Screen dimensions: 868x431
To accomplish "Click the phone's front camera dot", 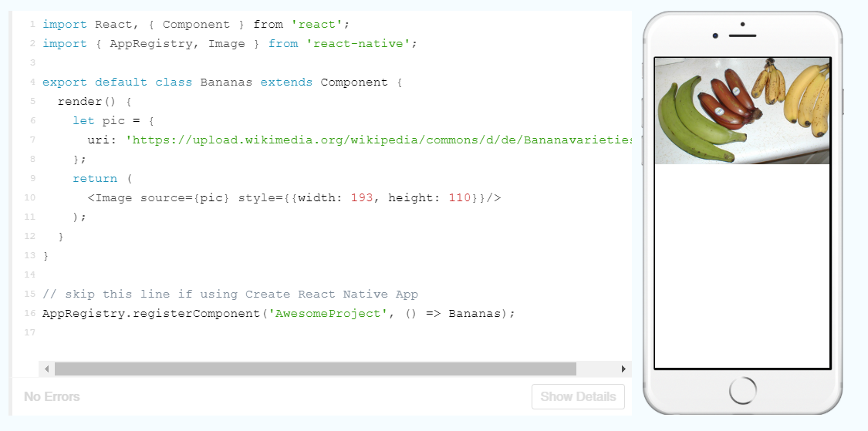I will tap(716, 35).
